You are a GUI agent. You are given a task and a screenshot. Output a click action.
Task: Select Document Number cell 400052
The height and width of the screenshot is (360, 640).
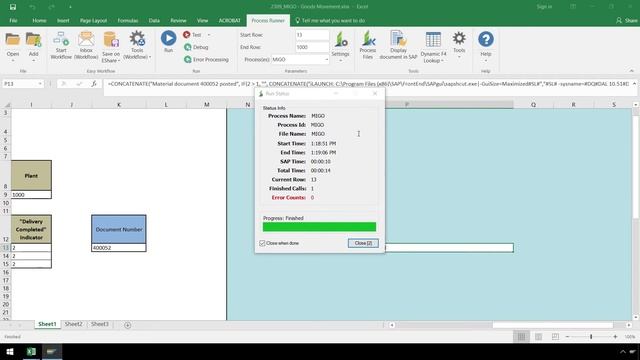coord(119,248)
